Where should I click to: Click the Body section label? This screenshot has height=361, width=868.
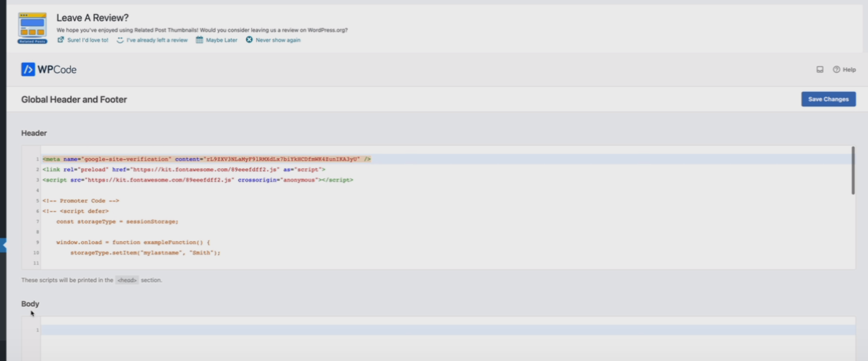coord(30,304)
